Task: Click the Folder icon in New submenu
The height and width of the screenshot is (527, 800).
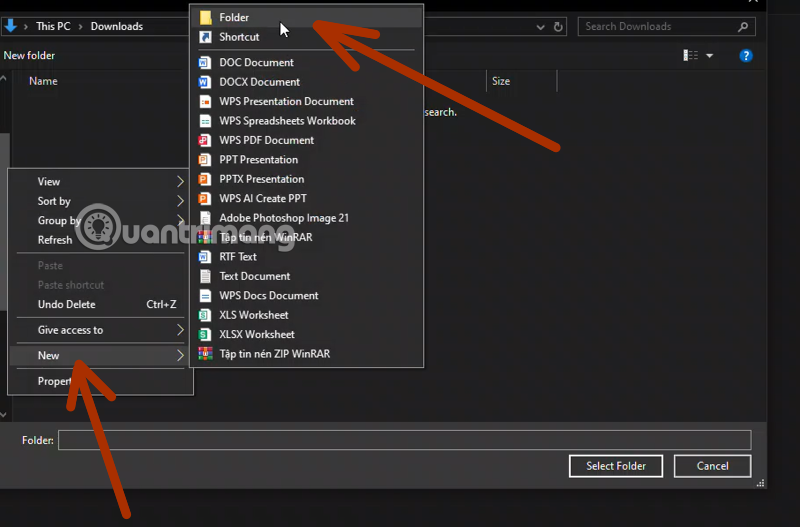Action: point(205,17)
